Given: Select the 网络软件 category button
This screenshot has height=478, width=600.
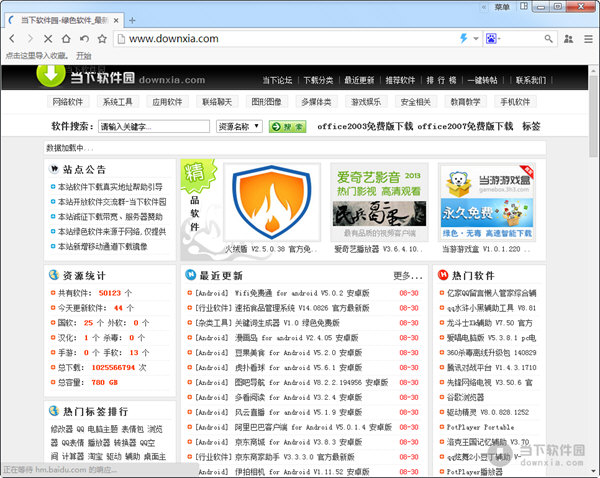Looking at the screenshot, I should 68,102.
